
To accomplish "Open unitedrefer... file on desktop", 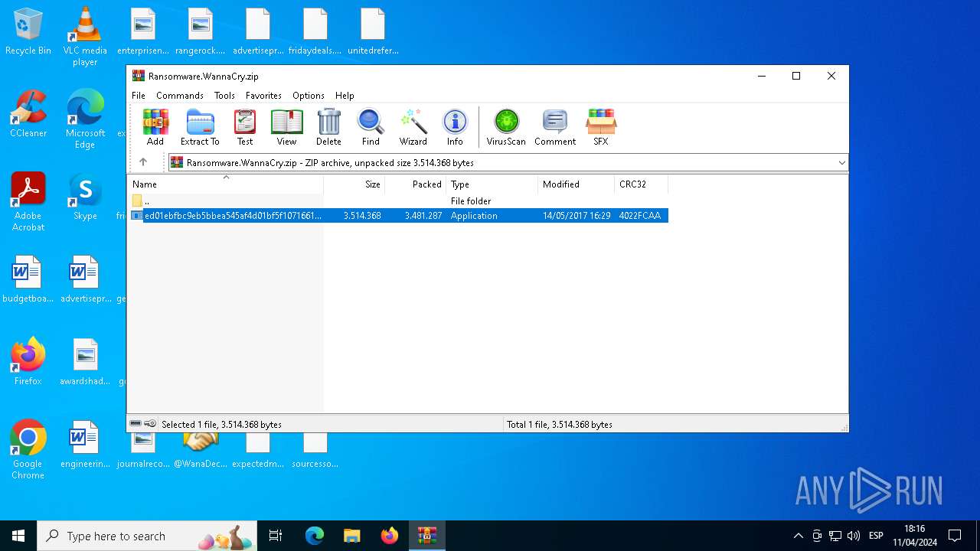I will point(373,31).
